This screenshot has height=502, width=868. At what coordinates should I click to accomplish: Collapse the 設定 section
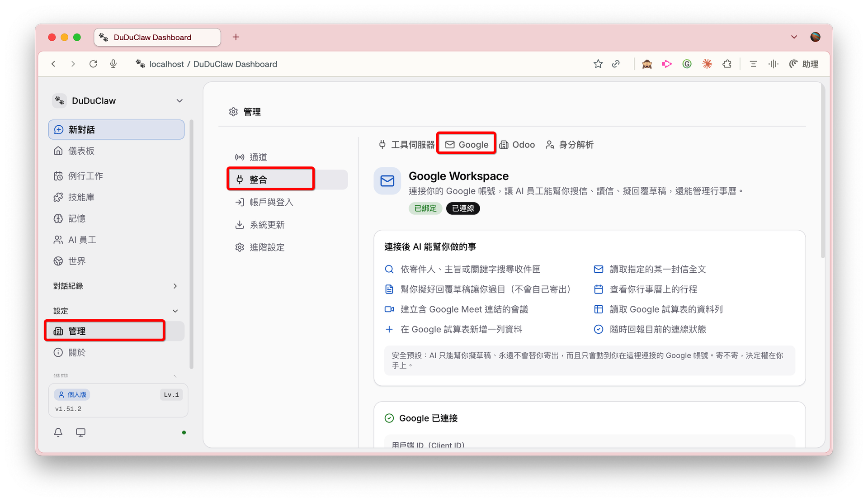(116, 311)
